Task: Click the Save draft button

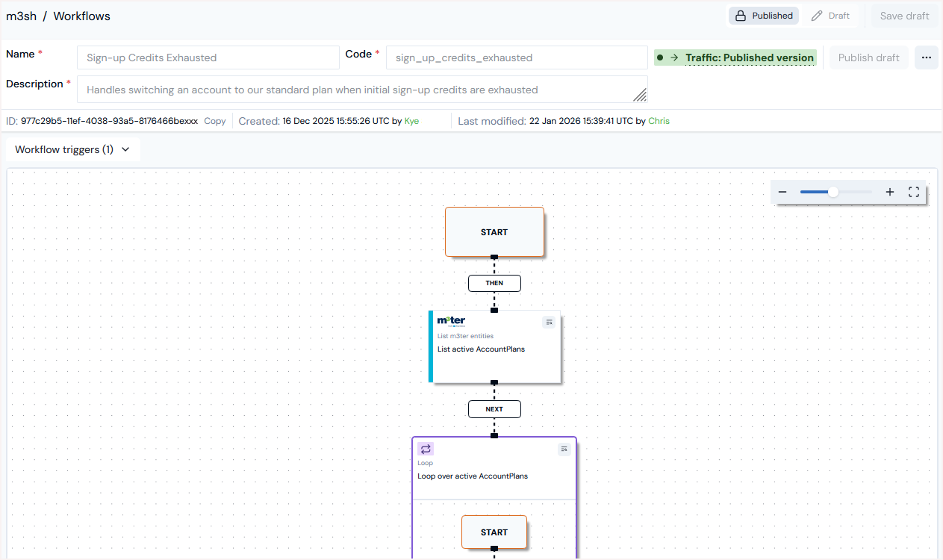Action: (x=905, y=16)
